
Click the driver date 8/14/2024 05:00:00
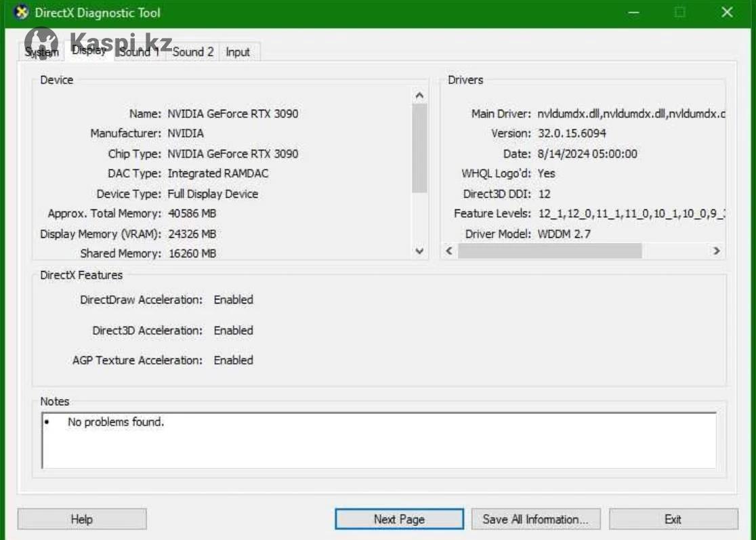[x=587, y=154]
